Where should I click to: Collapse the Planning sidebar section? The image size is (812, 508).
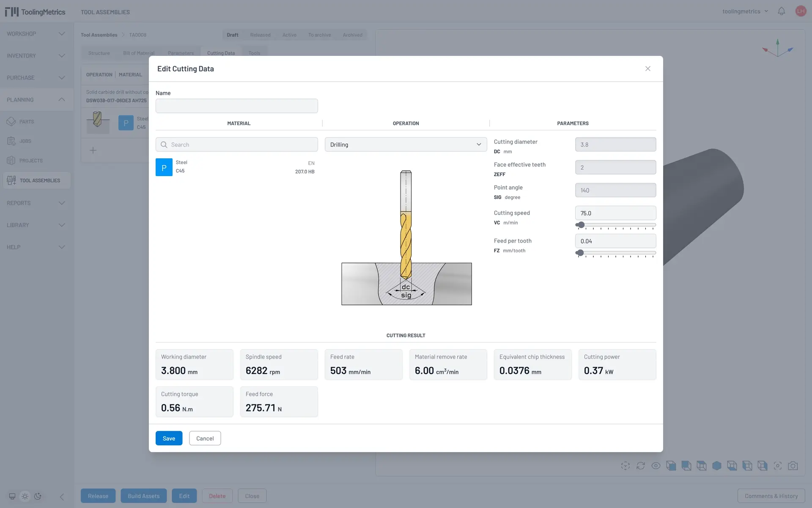tap(37, 99)
